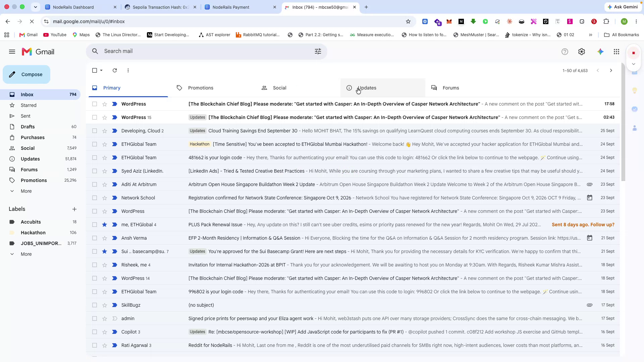Click the Gemini sparkle icon in Gmail header

600,52
